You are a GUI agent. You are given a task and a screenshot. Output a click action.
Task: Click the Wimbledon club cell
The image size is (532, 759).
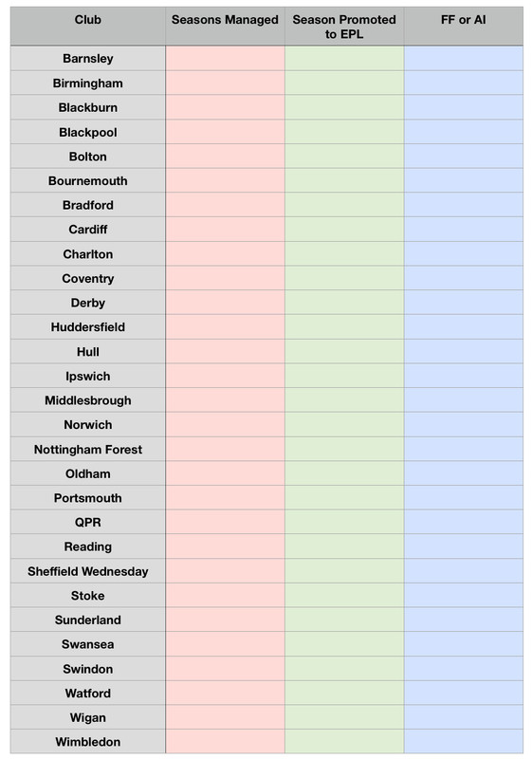click(87, 742)
